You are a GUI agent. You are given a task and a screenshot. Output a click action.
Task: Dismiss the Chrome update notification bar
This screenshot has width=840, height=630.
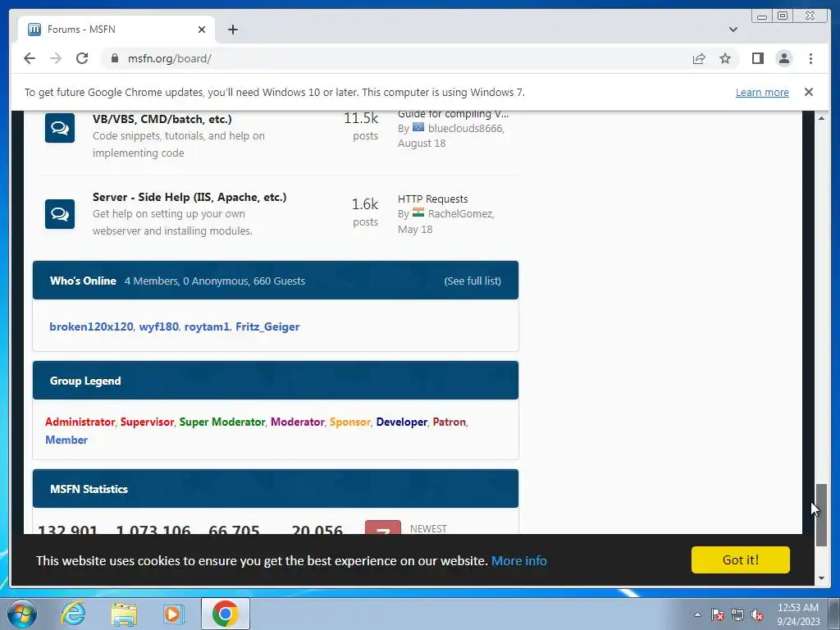(x=808, y=92)
